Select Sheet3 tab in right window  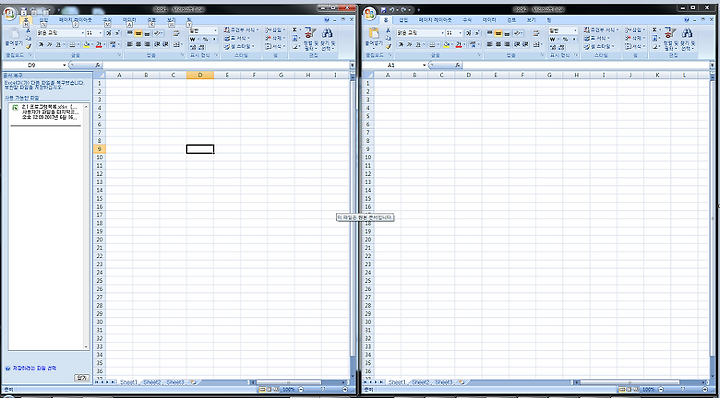(x=444, y=382)
